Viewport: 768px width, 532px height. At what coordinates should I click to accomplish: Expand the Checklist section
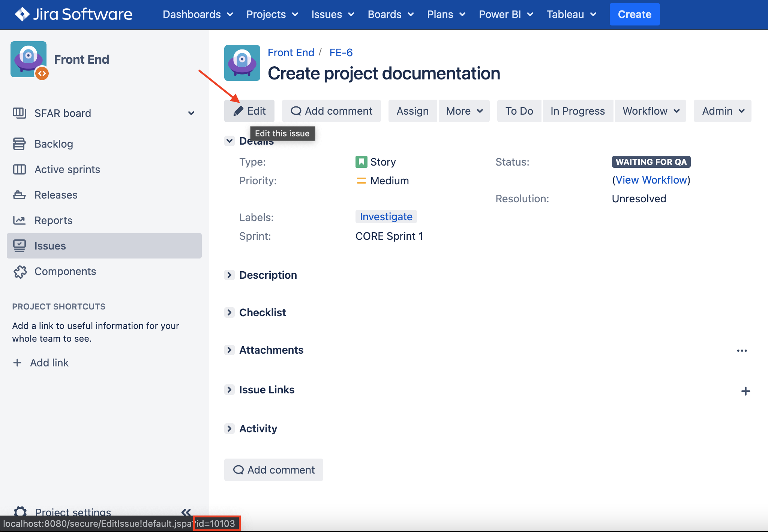pos(229,312)
